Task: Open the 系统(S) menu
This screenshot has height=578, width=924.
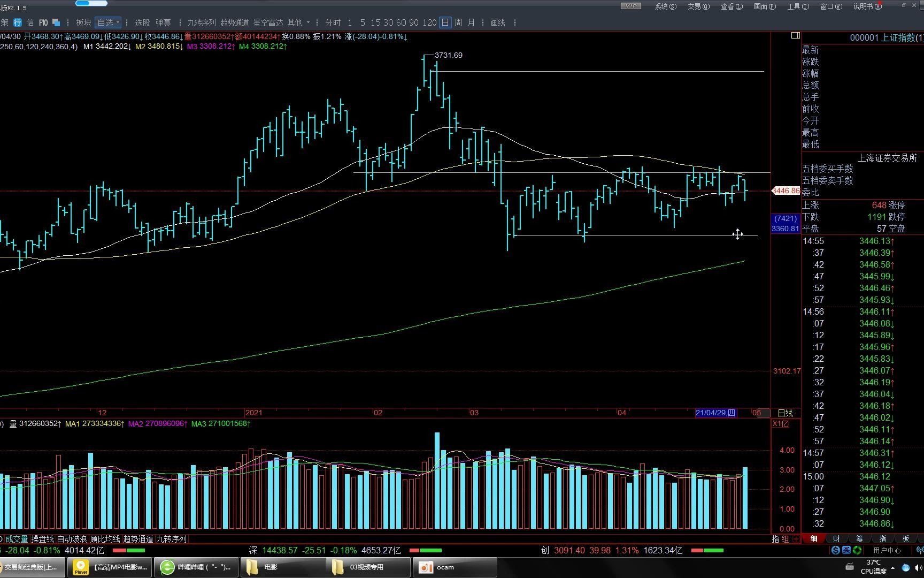Action: click(x=665, y=6)
